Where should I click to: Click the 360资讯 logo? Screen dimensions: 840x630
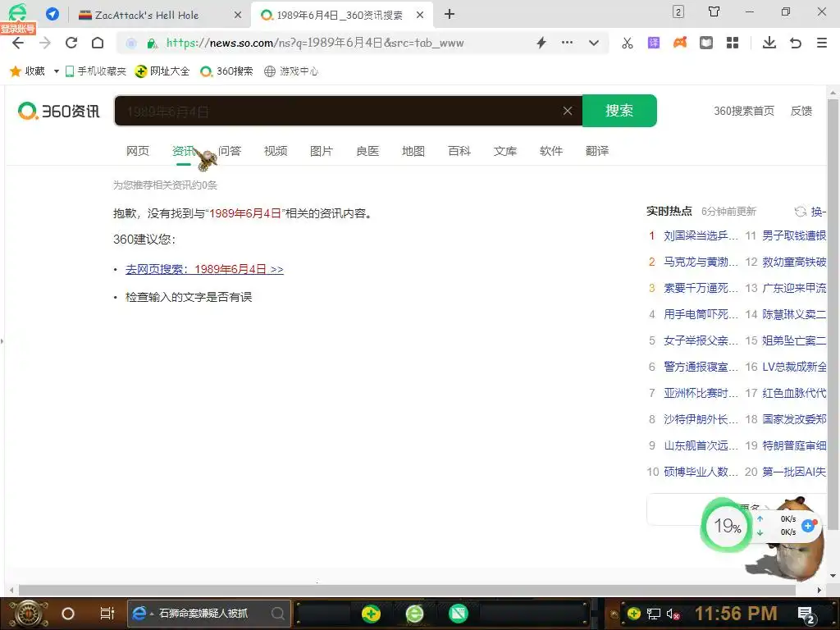coord(58,111)
